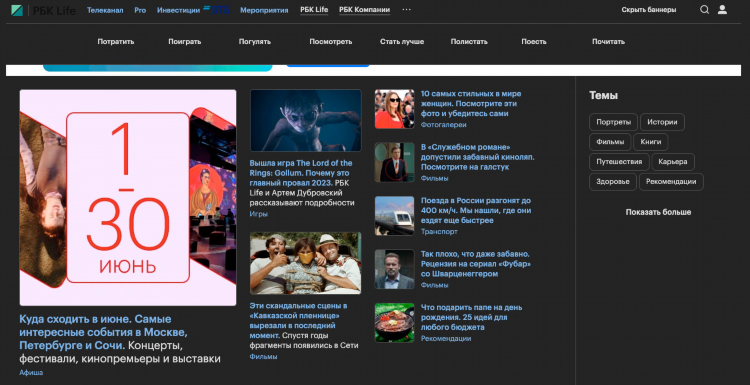Click the RBC logo icon
The width and height of the screenshot is (750, 385).
(x=17, y=10)
